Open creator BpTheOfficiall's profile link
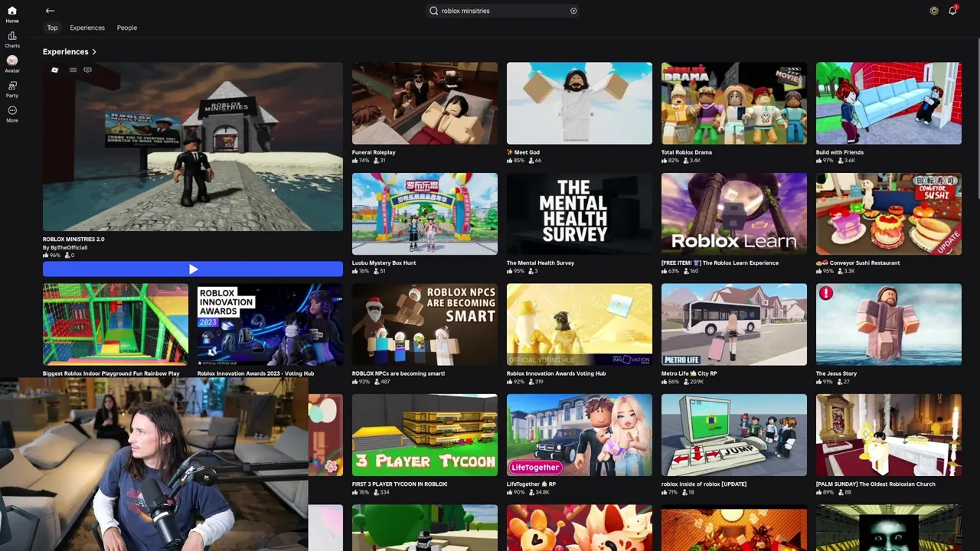 pyautogui.click(x=65, y=248)
